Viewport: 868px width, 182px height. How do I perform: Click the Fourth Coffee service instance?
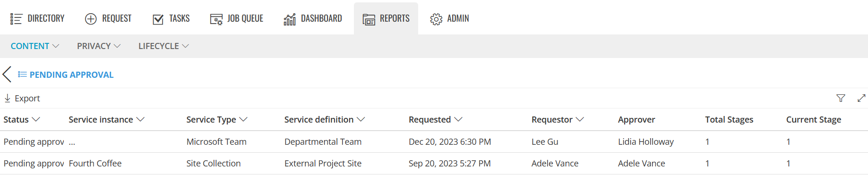pos(95,164)
